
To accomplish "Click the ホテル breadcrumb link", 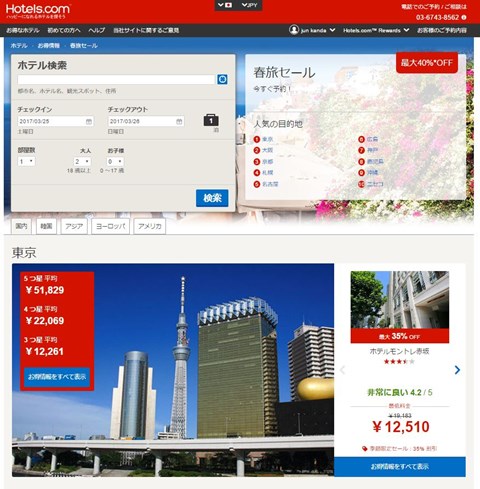I will (19, 46).
